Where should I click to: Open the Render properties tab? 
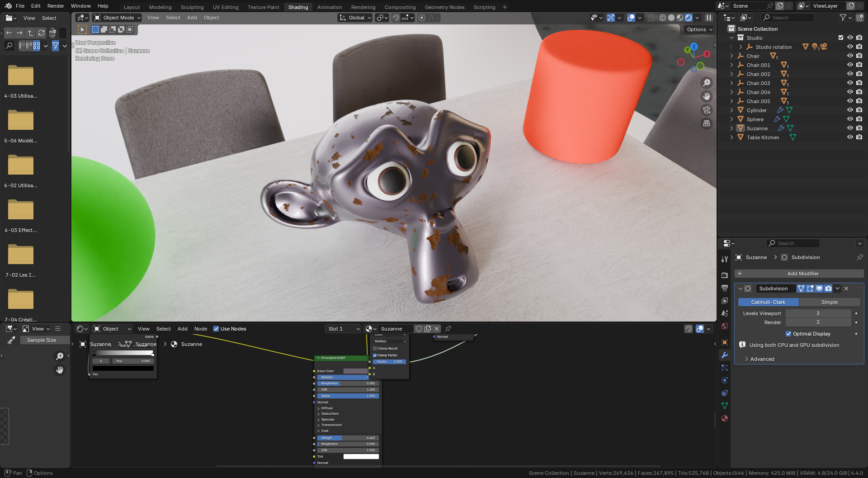click(x=725, y=275)
